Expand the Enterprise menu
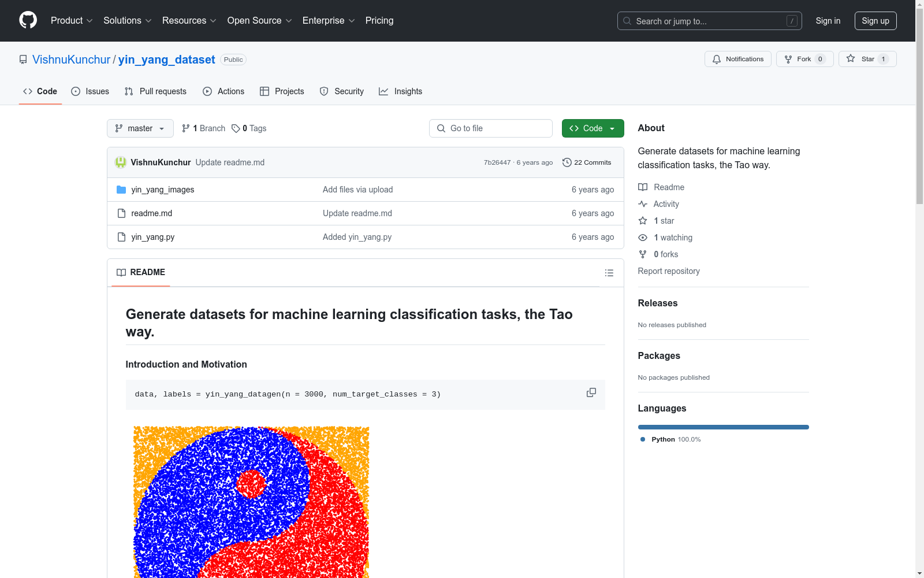 [x=329, y=20]
